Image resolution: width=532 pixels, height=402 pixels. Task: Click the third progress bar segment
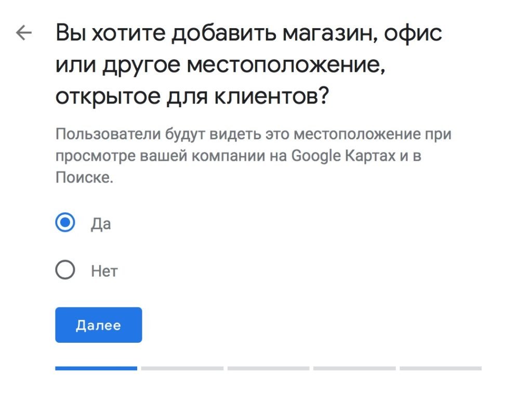point(269,369)
